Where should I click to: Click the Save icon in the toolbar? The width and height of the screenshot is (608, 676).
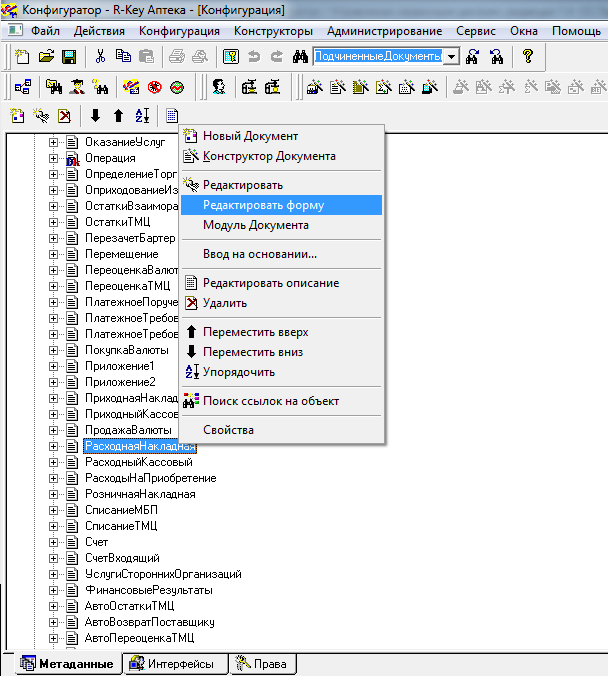click(69, 57)
